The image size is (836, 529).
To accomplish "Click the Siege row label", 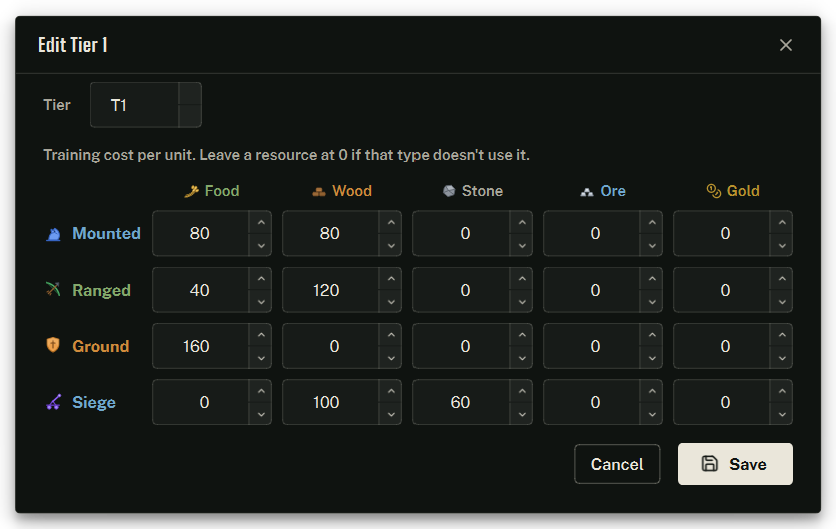I will pos(94,402).
